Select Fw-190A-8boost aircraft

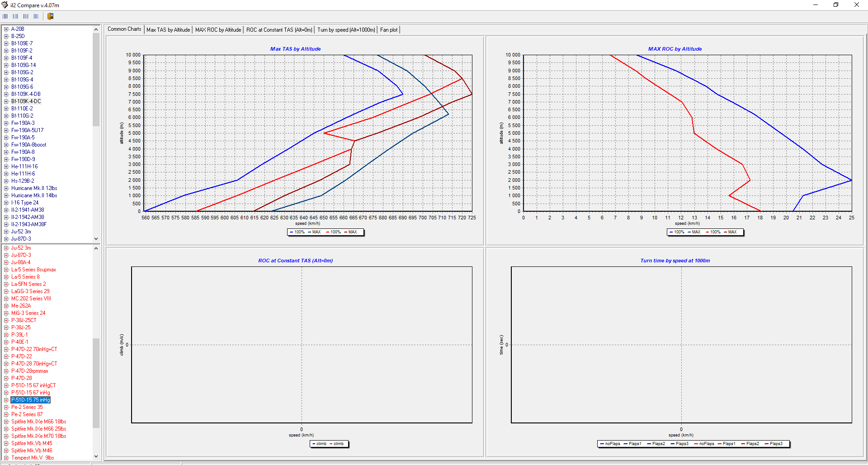(29, 145)
